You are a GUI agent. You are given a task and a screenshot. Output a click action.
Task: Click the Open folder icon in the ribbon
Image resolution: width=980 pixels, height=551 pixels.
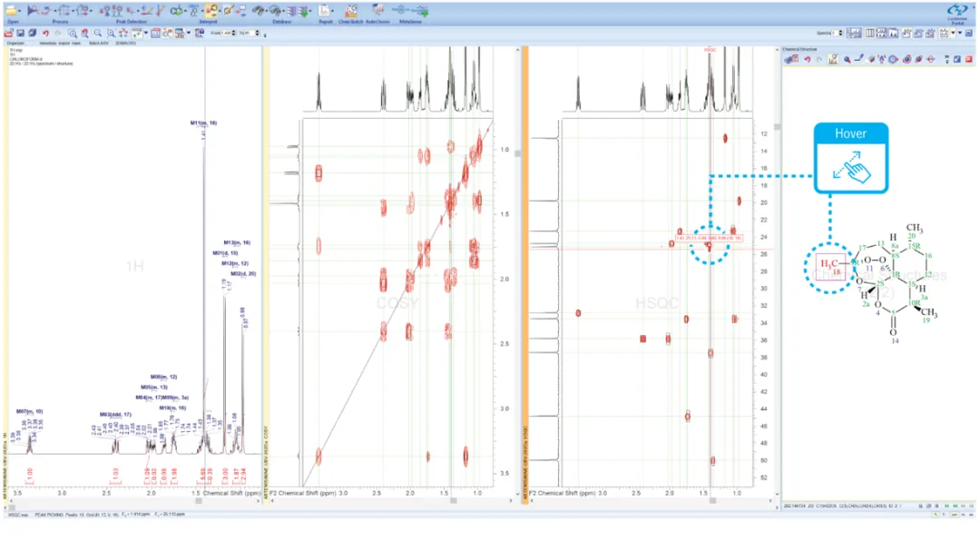[11, 11]
